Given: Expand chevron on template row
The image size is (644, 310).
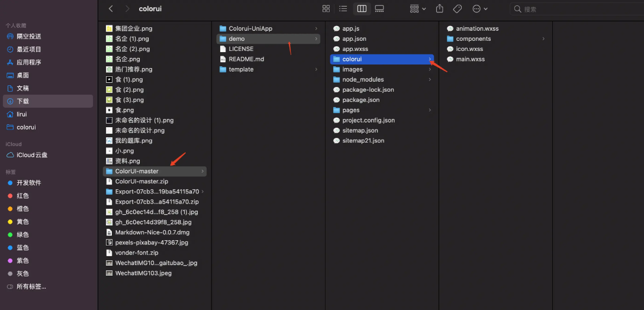Looking at the screenshot, I should tap(316, 69).
